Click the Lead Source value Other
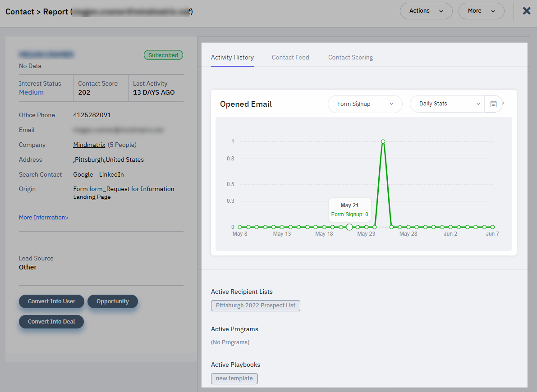Viewport: 537px width, 392px height. tap(28, 267)
